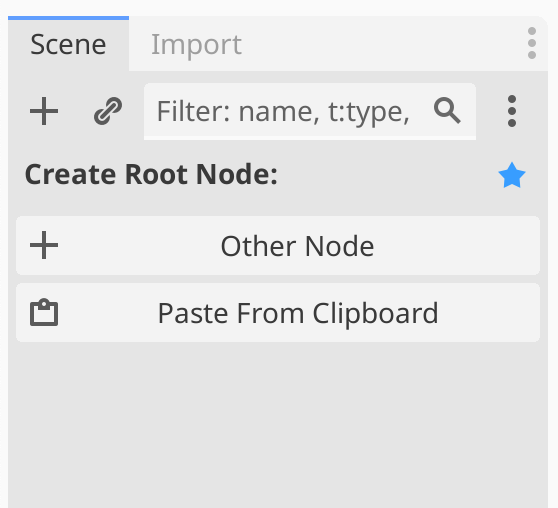Create root via Other Node button

pos(278,246)
